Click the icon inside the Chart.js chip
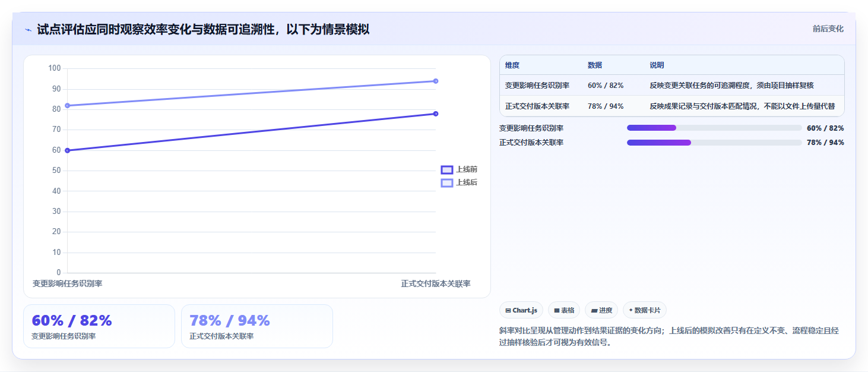868x372 pixels. pos(508,310)
